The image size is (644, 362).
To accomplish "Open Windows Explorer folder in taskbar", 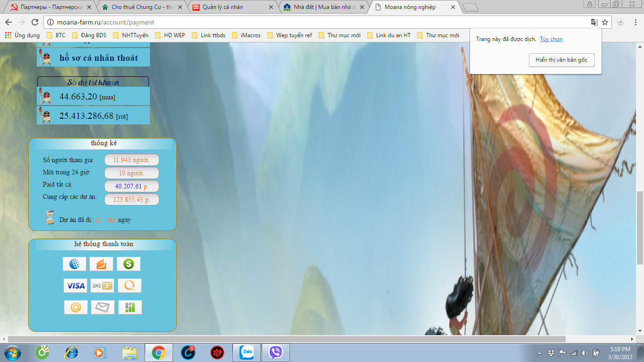I will (129, 353).
